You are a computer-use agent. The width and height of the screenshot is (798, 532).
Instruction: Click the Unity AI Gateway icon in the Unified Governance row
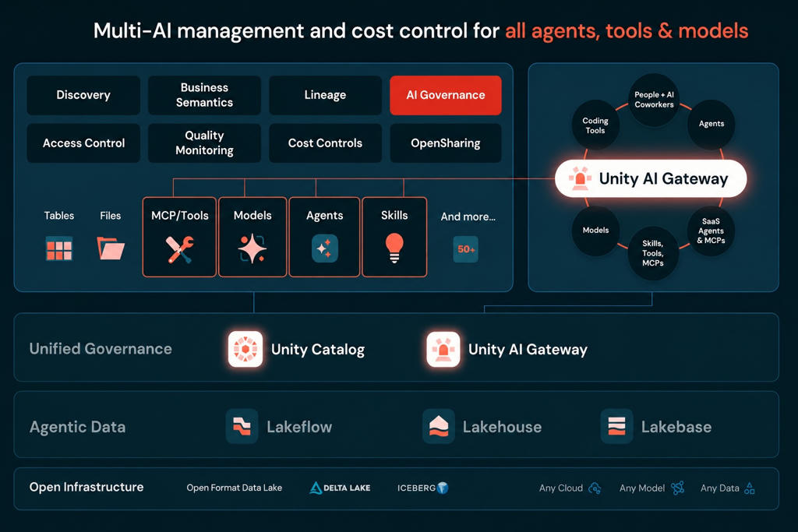pyautogui.click(x=443, y=349)
